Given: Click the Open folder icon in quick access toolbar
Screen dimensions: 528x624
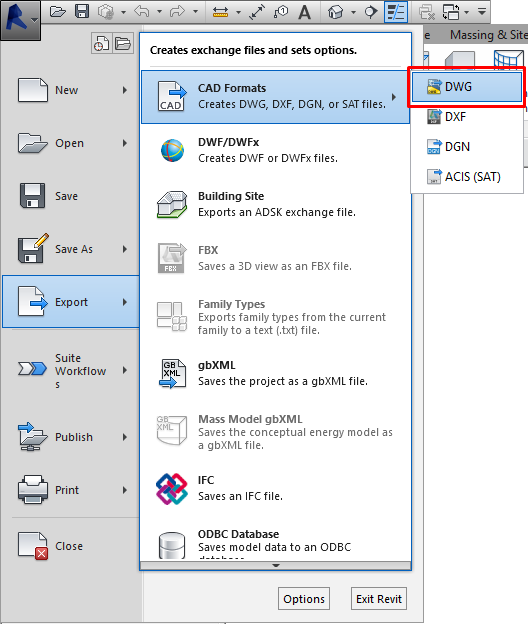Looking at the screenshot, I should pos(58,12).
